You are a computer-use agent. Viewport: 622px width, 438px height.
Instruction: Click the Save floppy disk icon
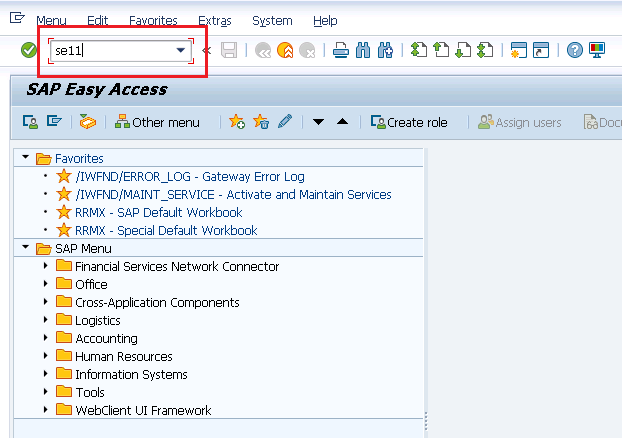pos(229,50)
